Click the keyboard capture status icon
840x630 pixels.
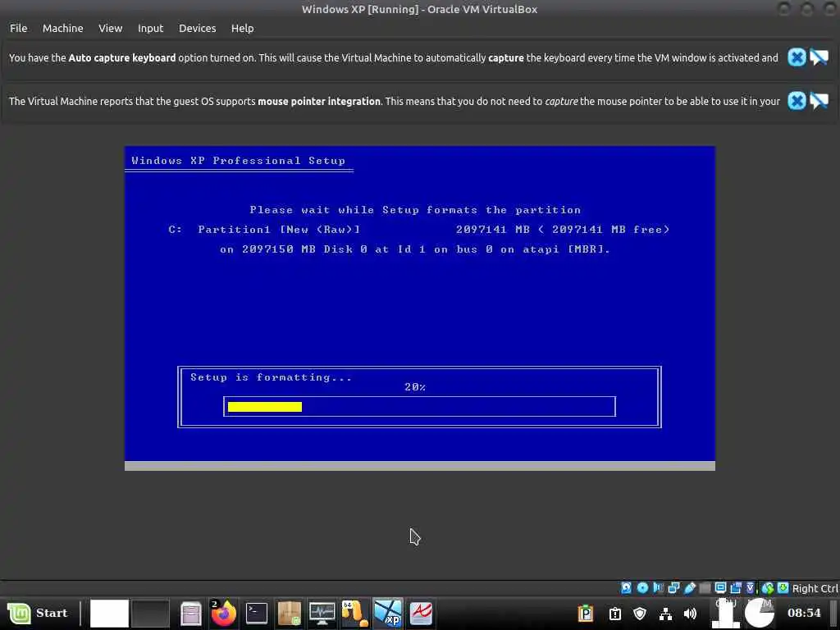[783, 587]
